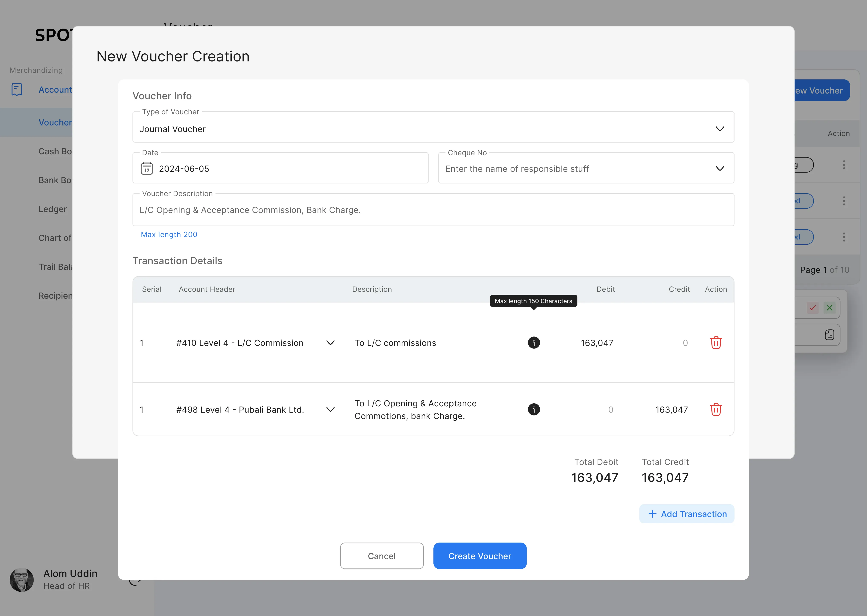The image size is (867, 616).
Task: Click the info icon beside "To L/C commissions"
Action: coord(534,342)
